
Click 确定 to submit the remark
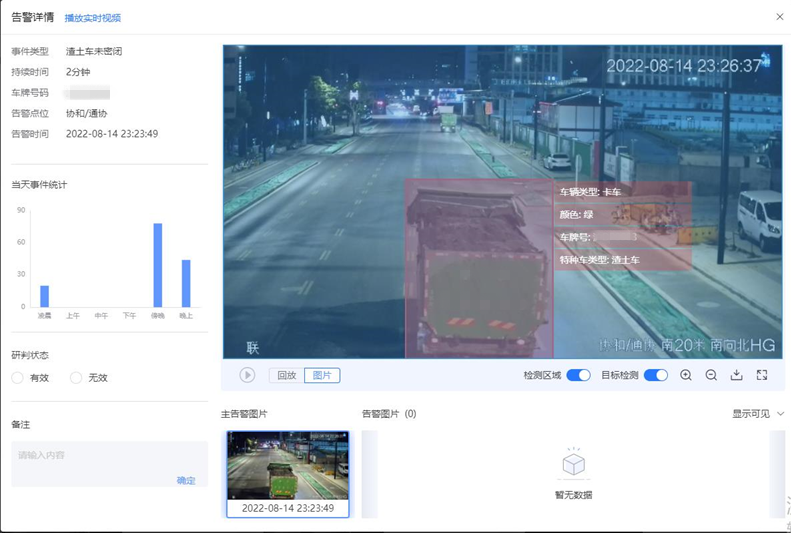186,481
